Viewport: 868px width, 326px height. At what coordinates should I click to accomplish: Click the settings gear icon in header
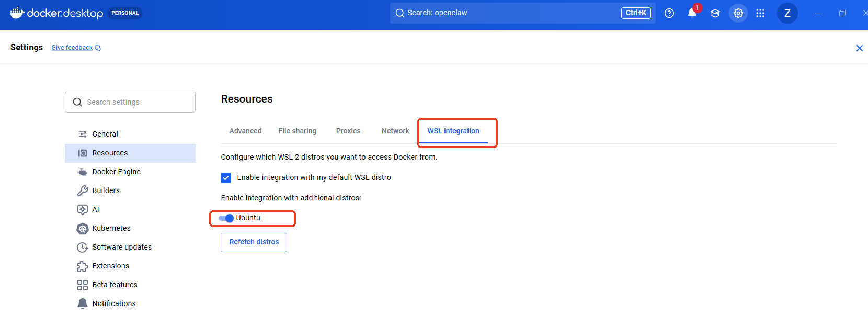[738, 13]
